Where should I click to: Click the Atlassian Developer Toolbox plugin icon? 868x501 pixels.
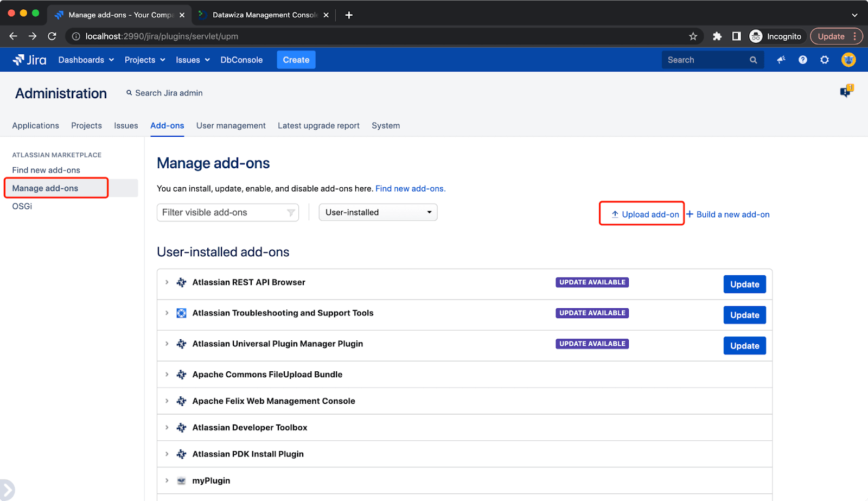click(182, 428)
